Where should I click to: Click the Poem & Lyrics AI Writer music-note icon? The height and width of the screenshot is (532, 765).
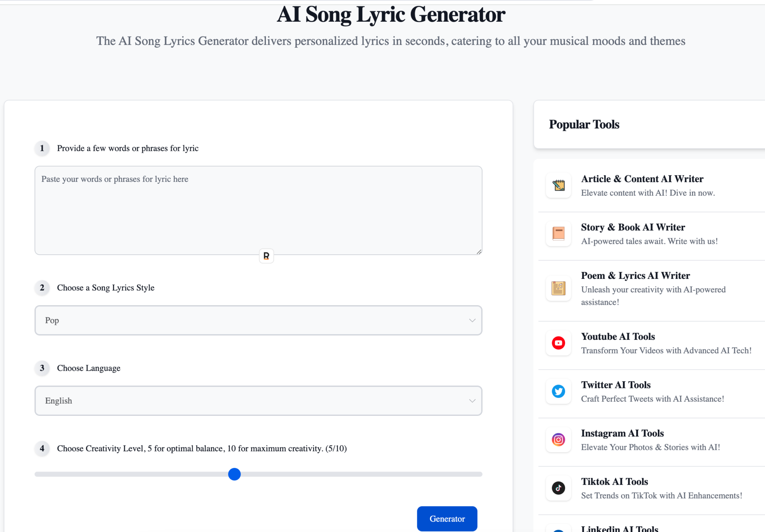point(558,288)
